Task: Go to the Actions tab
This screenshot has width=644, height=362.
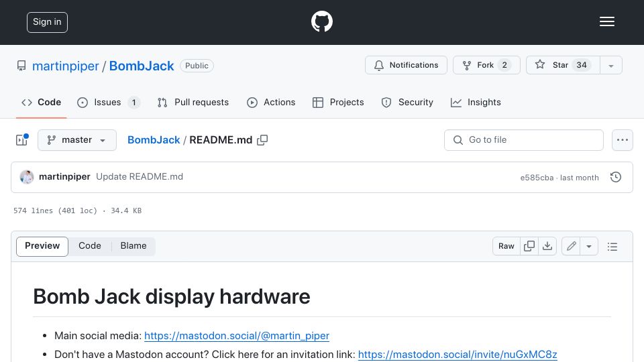Action: coord(271,102)
